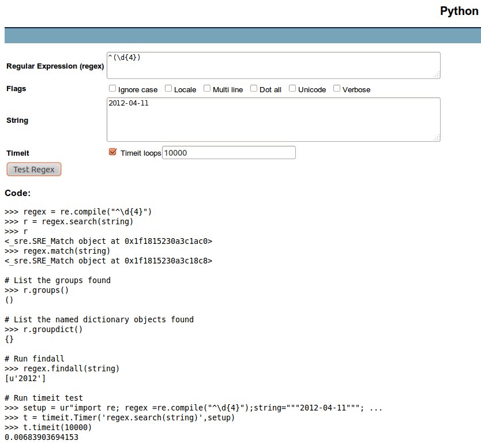Image resolution: width=481 pixels, height=448 pixels.
Task: Click the 'Ignore case' label text
Action: 138,90
